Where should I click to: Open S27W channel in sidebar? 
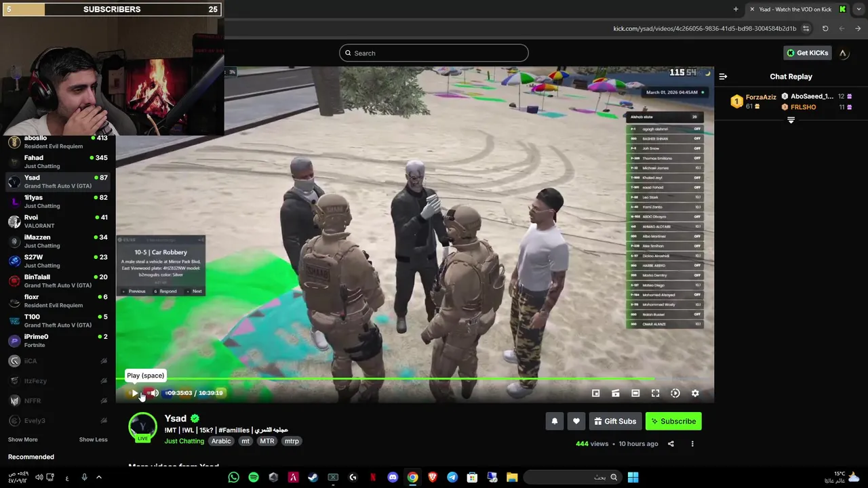click(x=58, y=261)
